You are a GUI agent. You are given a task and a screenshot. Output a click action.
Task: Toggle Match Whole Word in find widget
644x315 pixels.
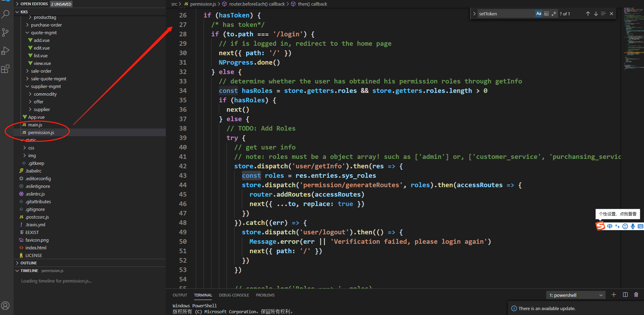(546, 14)
